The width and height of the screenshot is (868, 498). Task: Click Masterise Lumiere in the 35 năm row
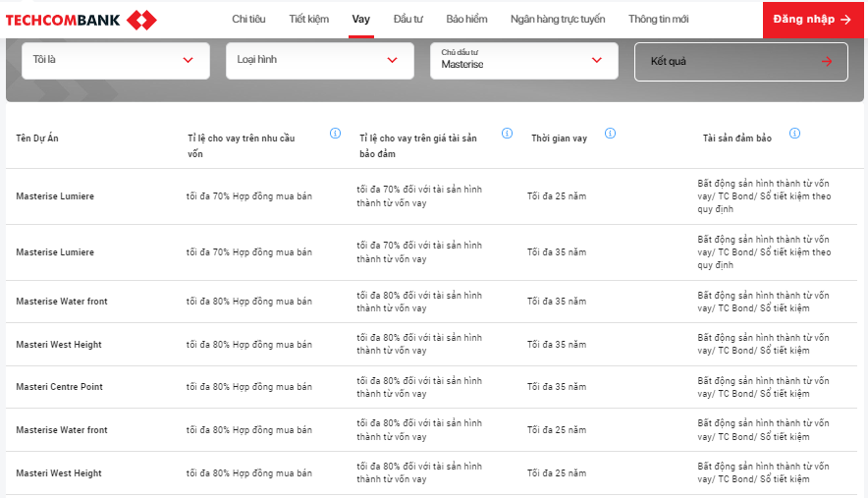pos(55,252)
